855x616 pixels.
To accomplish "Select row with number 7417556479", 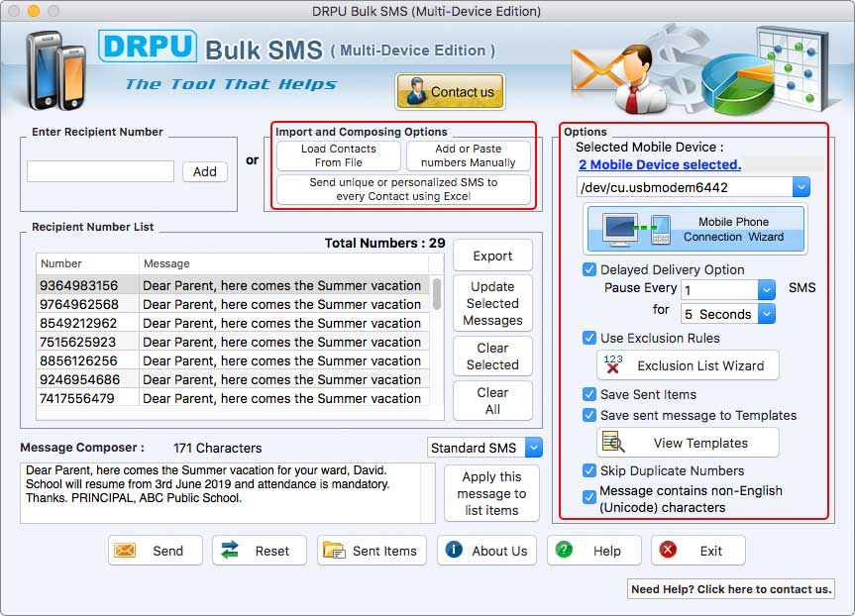I will click(232, 398).
